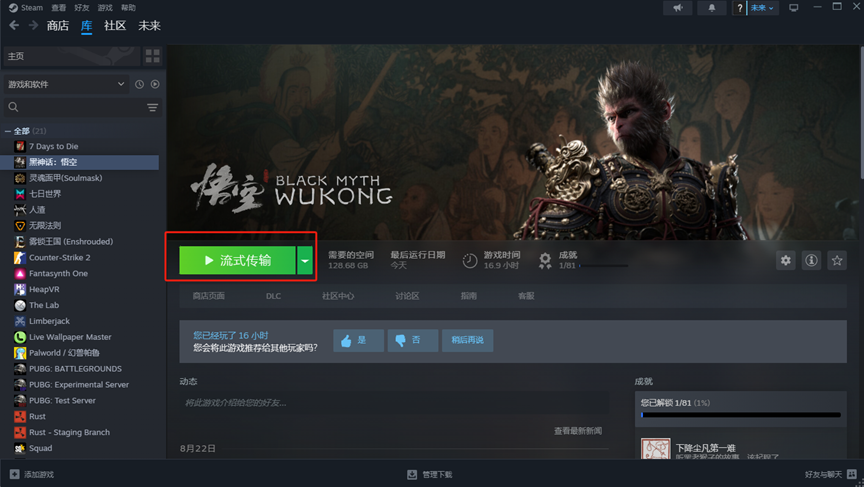Open friends and chat icon

(852, 474)
